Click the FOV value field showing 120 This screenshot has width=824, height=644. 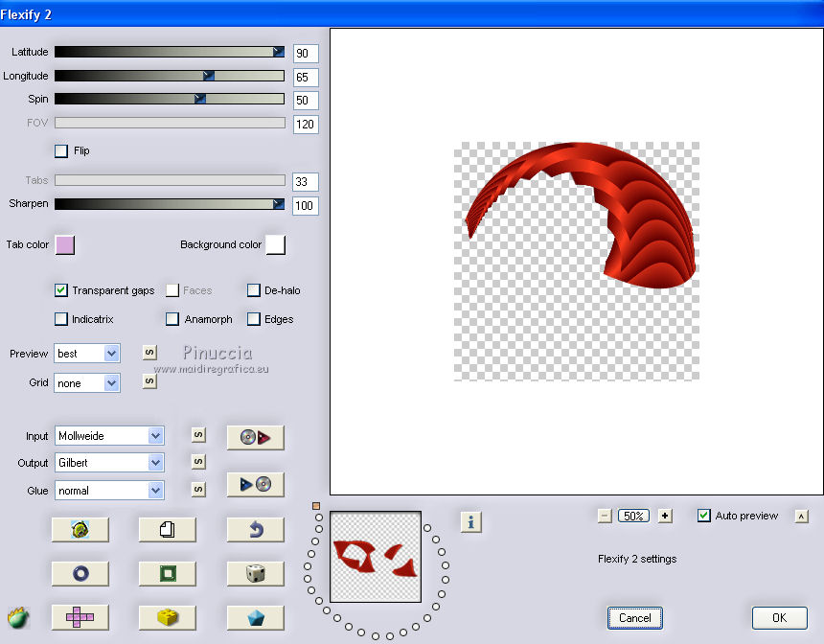(306, 124)
